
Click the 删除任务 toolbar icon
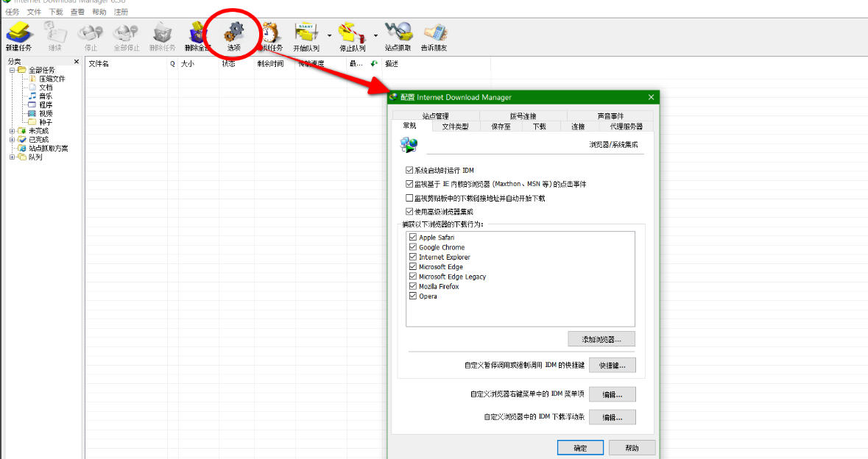(x=162, y=37)
